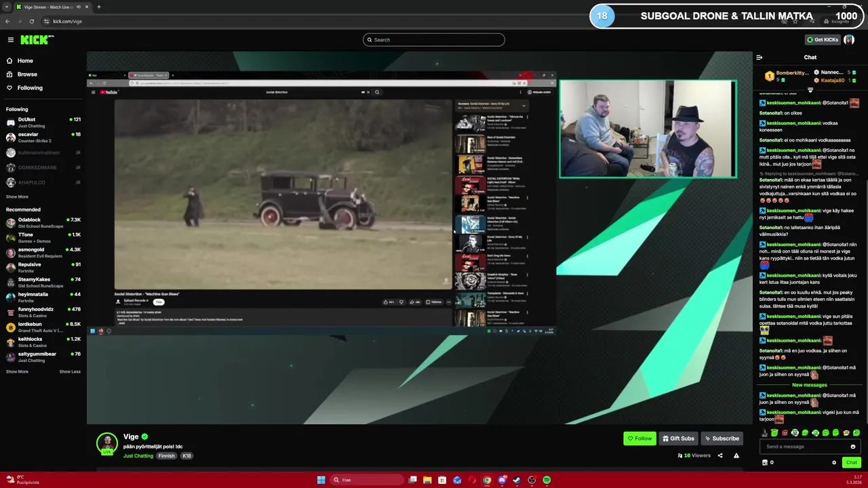Collapse the chat panel arrow icon
868x488 pixels.
(x=759, y=58)
